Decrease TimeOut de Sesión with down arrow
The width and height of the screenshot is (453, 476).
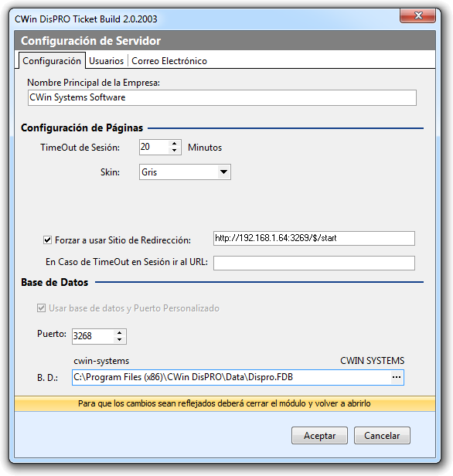(174, 151)
